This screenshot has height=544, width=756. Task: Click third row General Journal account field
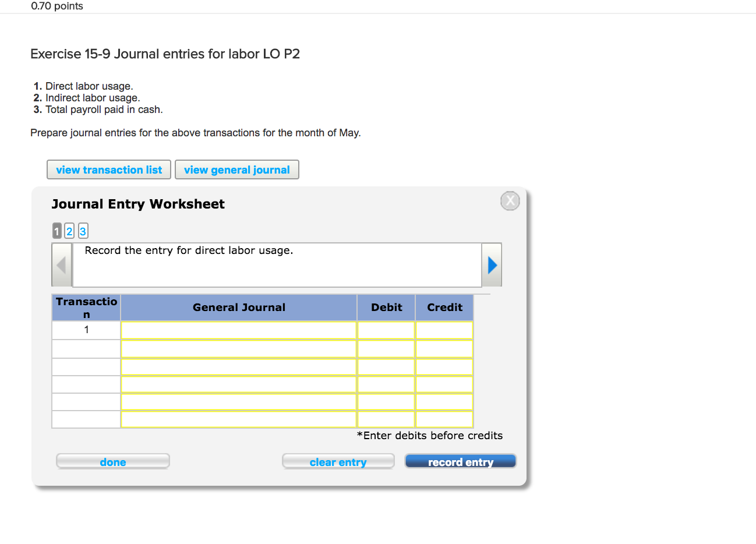coord(238,367)
